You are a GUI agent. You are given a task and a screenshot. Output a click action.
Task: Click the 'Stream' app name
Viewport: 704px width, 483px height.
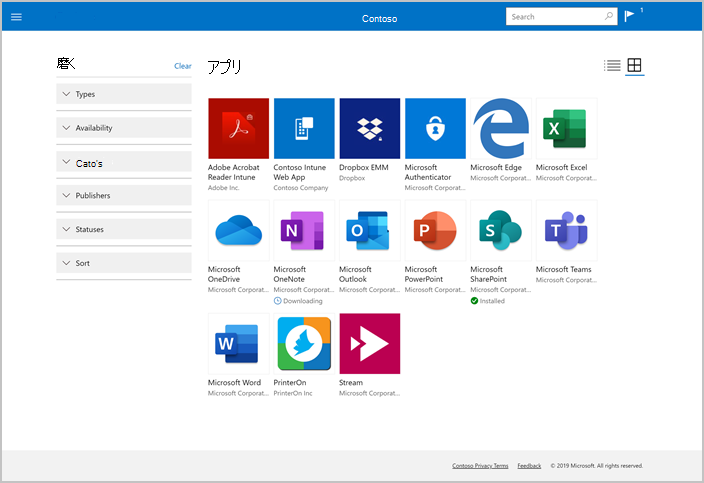click(351, 382)
